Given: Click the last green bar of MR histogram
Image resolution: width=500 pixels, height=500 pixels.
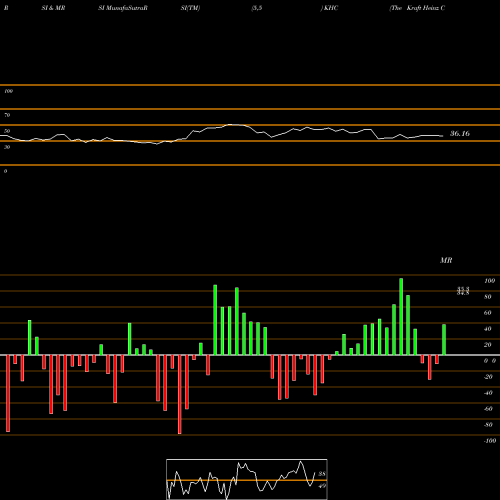Looking at the screenshot, I should tap(444, 340).
